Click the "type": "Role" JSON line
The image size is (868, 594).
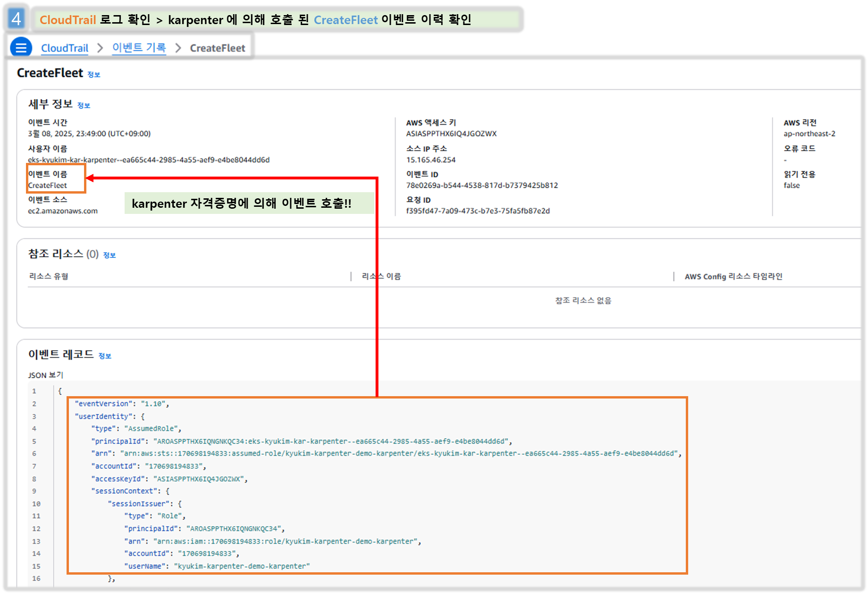[155, 516]
